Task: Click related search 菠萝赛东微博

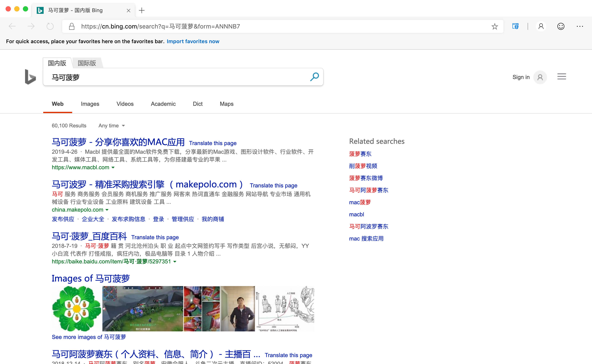Action: coord(366,178)
